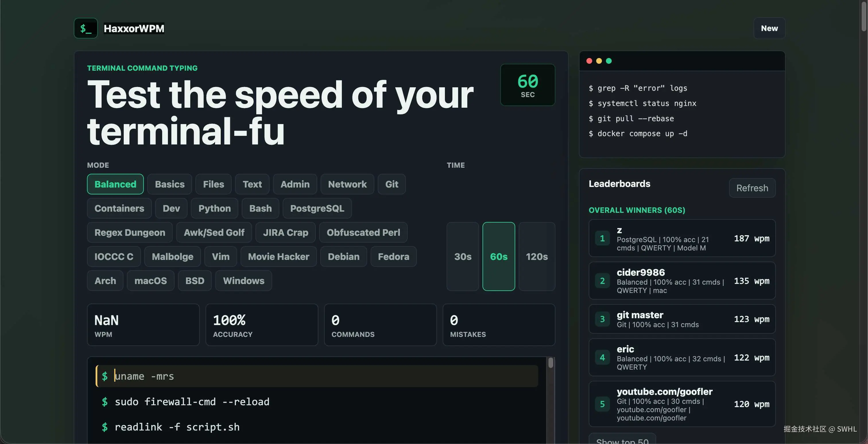Refresh the leaderboards

tap(752, 188)
